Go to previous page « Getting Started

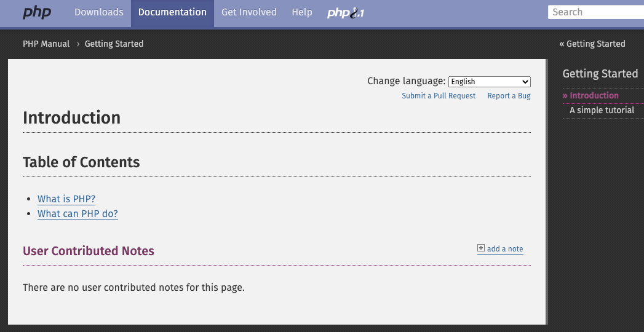(x=592, y=44)
